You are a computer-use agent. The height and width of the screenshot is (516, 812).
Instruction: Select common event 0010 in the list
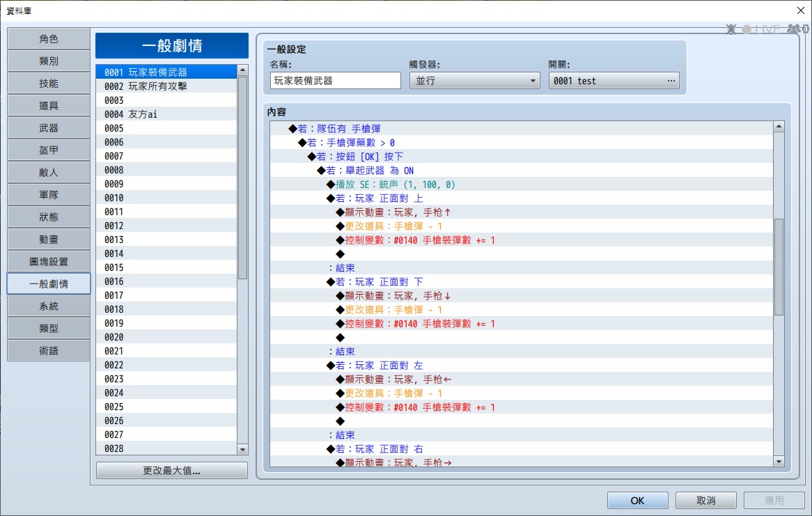point(166,198)
